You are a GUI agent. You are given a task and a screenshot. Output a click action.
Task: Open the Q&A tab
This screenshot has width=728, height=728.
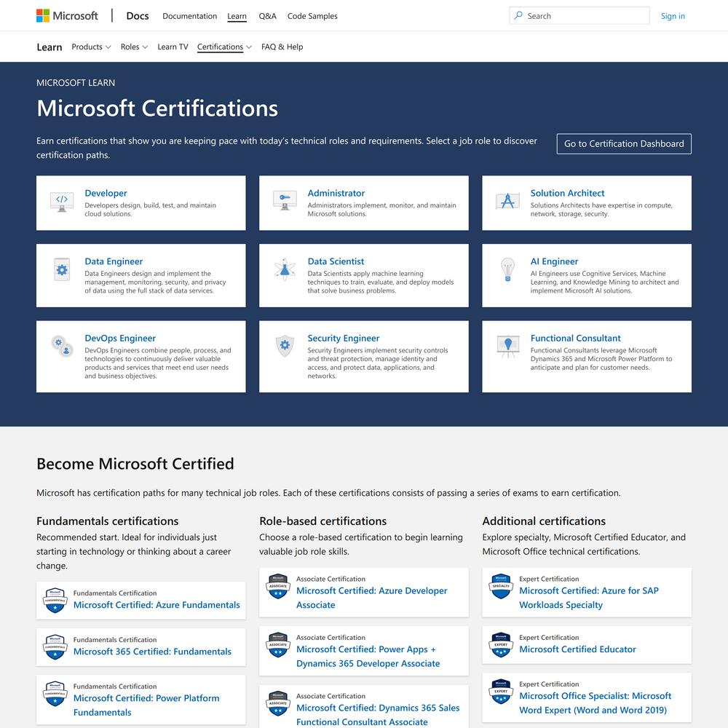267,16
